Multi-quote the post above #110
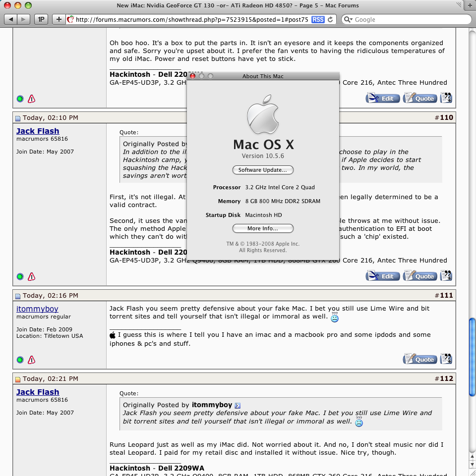 (x=446, y=98)
